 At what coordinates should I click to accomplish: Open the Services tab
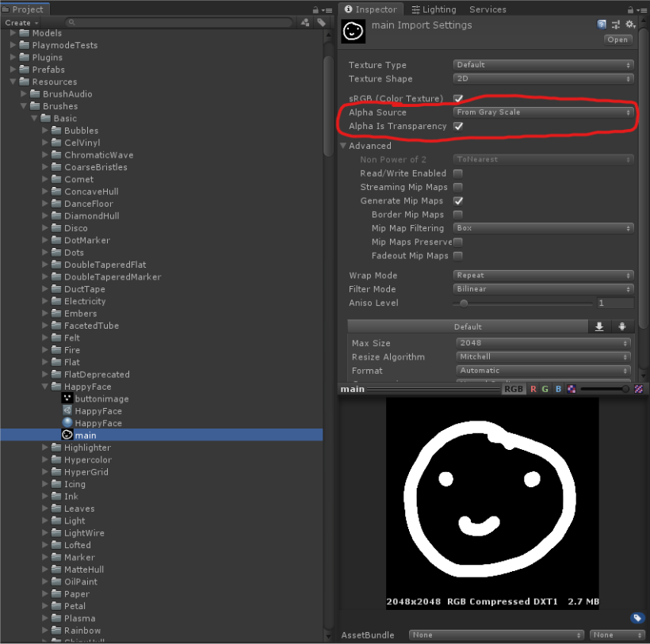[x=487, y=10]
